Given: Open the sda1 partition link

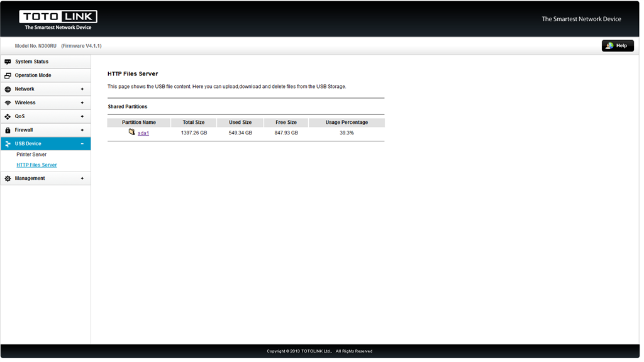Looking at the screenshot, I should point(143,133).
